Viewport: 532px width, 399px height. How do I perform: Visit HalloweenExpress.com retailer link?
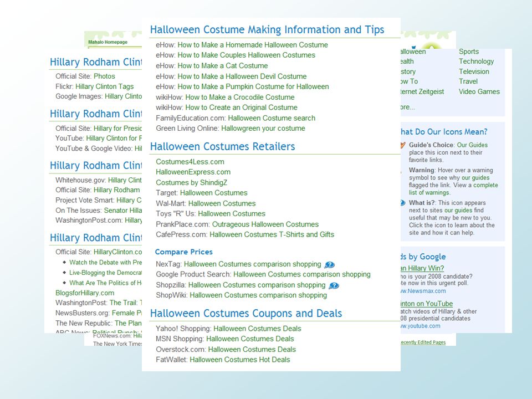(193, 172)
